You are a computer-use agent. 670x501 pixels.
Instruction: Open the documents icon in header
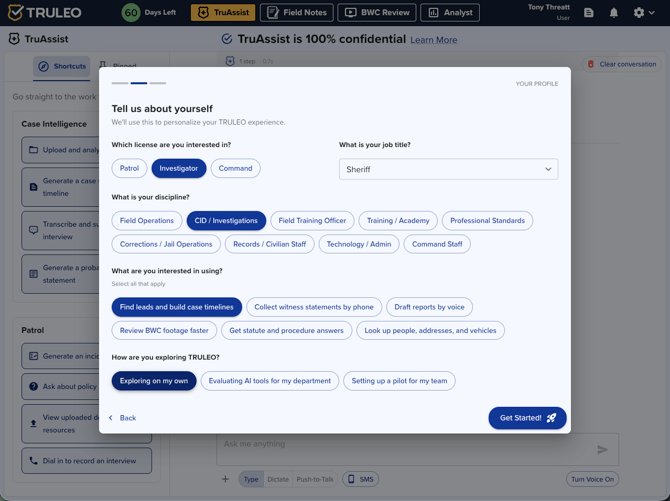(x=588, y=13)
